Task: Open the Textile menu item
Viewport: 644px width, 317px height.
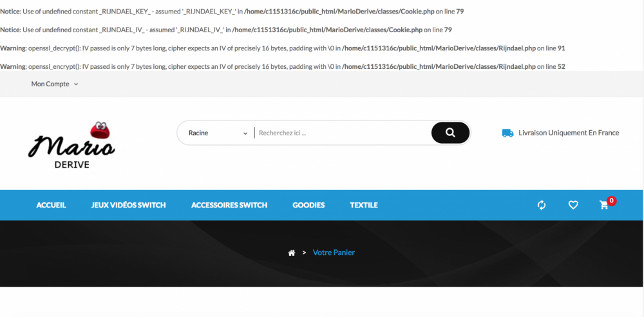Action: tap(364, 205)
